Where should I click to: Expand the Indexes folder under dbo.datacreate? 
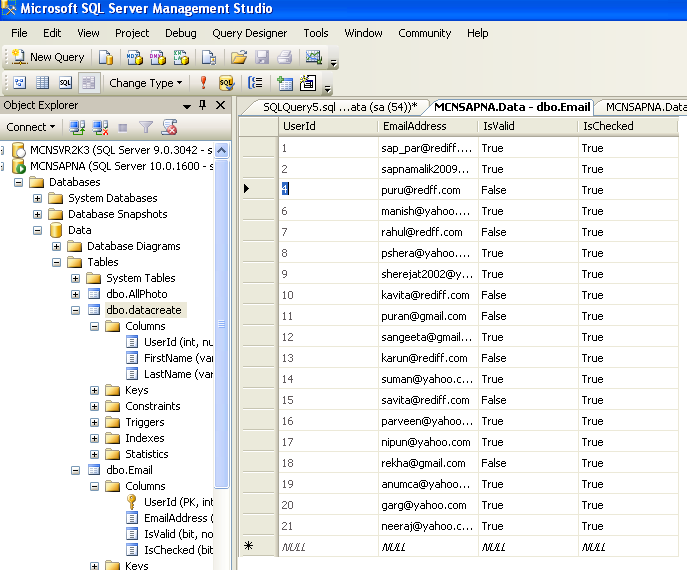click(x=94, y=438)
